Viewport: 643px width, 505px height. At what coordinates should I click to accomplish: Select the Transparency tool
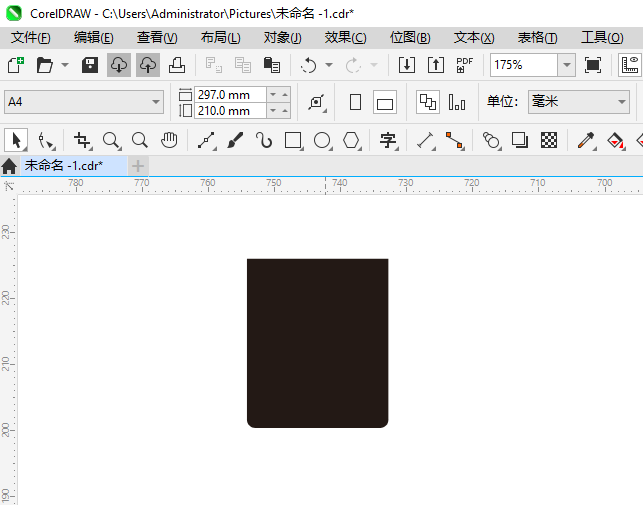tap(549, 140)
